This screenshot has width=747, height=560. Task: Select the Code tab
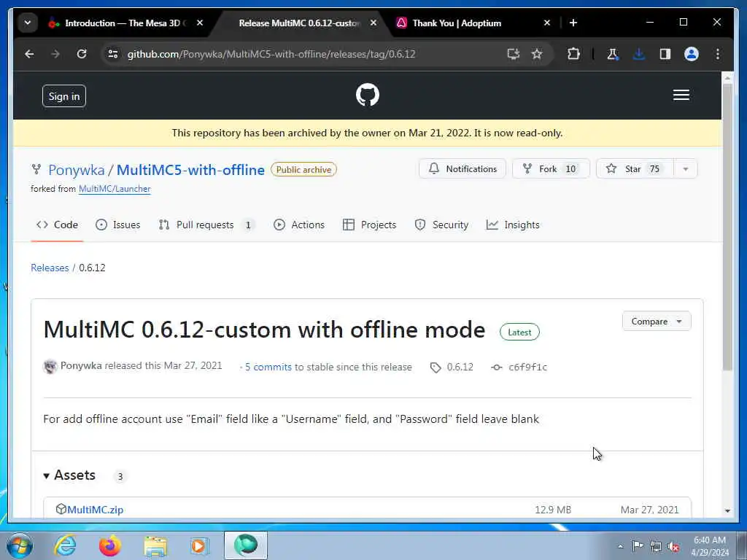[57, 225]
